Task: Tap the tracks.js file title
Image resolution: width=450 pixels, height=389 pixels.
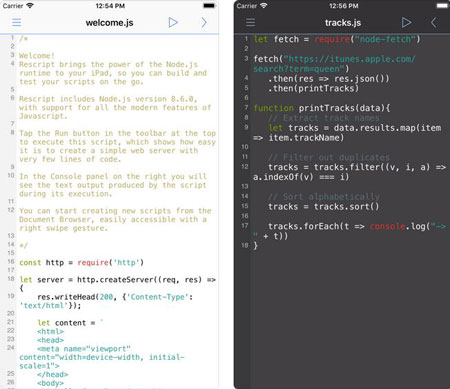Action: 343,23
